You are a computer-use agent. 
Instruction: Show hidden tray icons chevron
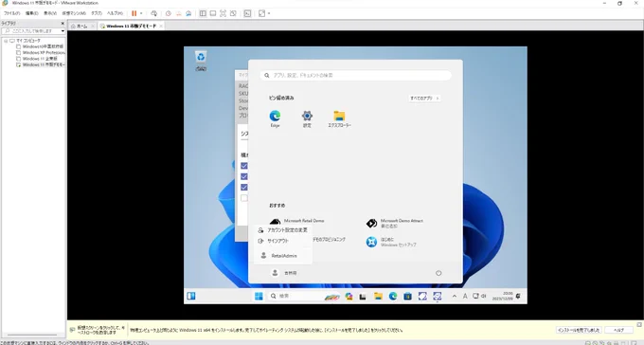pyautogui.click(x=455, y=296)
